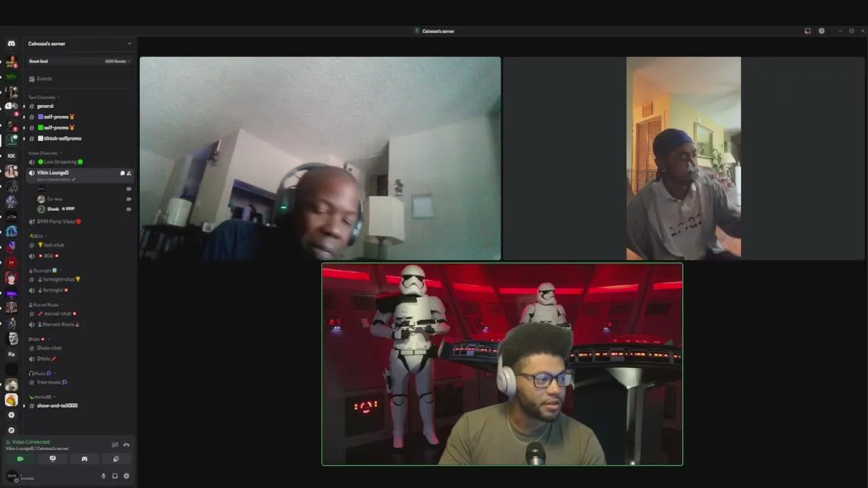The image size is (868, 488).
Task: Open User Settings gear icon
Action: [x=126, y=476]
